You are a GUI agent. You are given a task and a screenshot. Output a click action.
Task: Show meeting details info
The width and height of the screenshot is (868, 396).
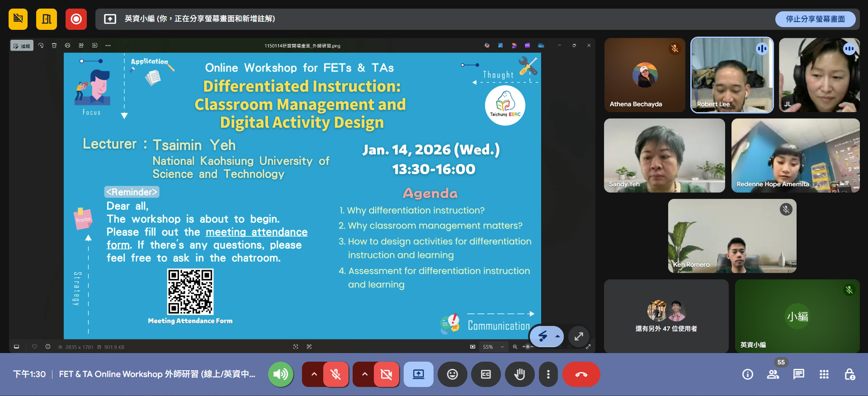pos(748,374)
